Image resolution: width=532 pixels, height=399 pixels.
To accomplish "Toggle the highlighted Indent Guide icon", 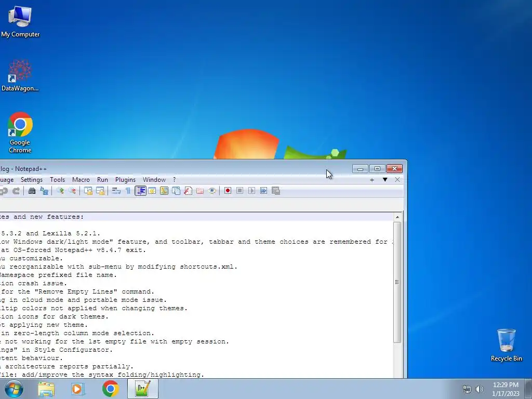I will pyautogui.click(x=140, y=191).
